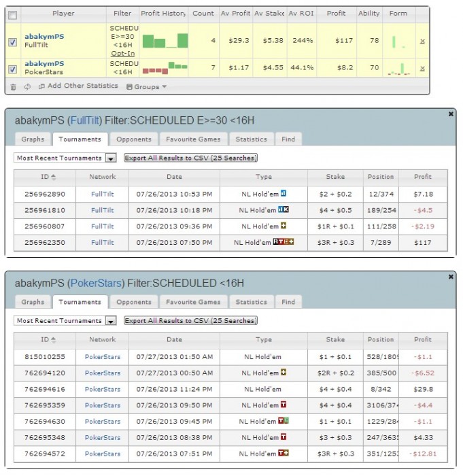Open Opponents tab in FullTilt panel
Screen dimensions: 463x476
(134, 139)
